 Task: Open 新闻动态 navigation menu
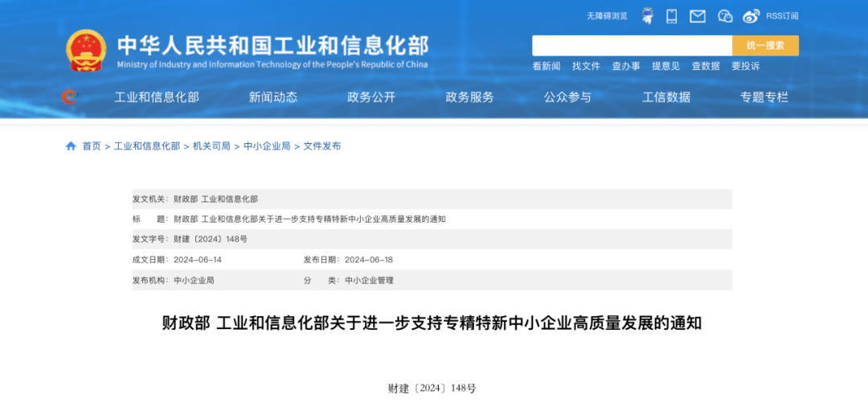coord(273,97)
